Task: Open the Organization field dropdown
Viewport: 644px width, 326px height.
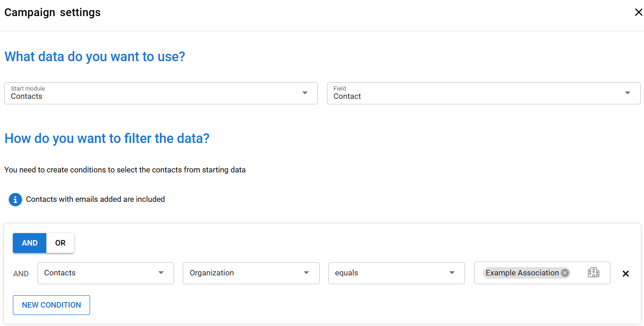Action: coord(243,273)
